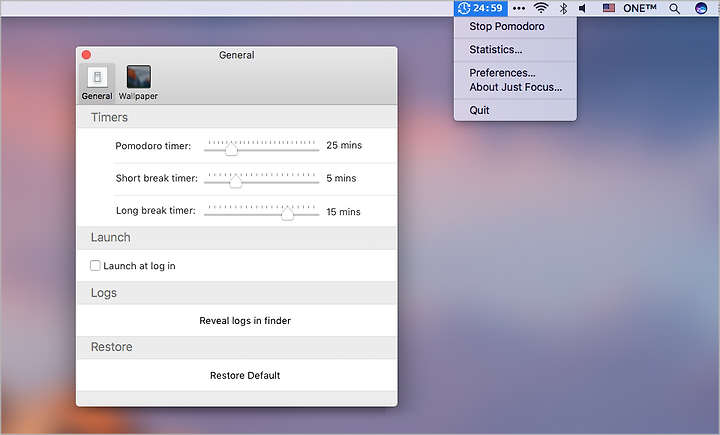The width and height of the screenshot is (720, 435).
Task: Open Siri from the menu bar
Action: point(701,8)
